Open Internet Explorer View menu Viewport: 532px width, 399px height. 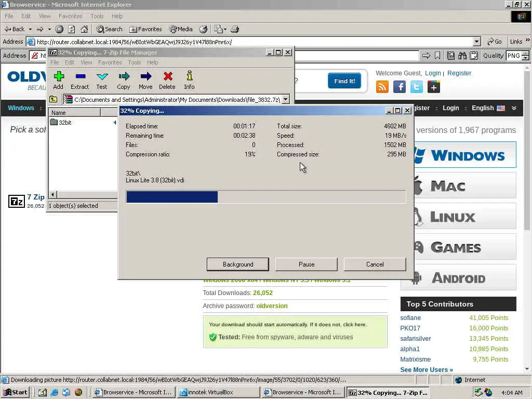pyautogui.click(x=45, y=16)
